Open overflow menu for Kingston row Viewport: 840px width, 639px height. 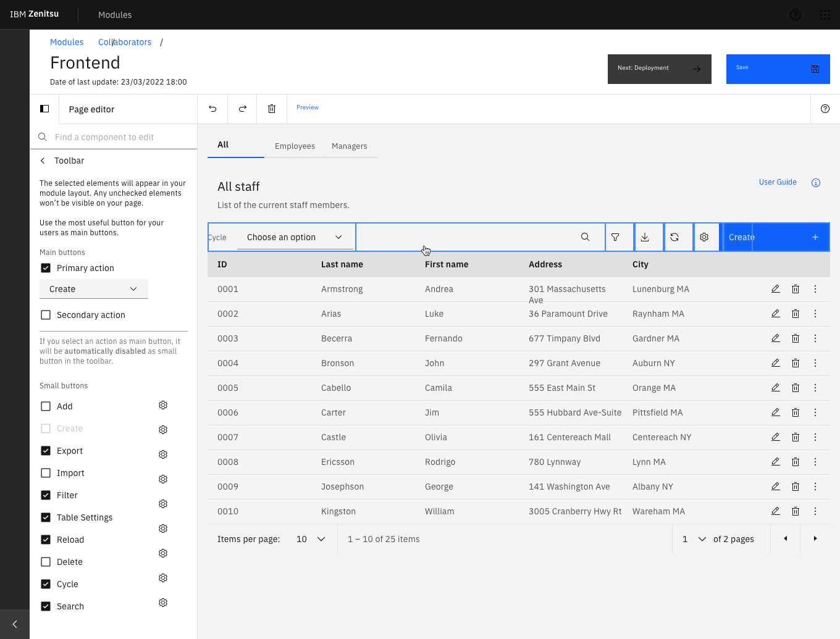815,511
